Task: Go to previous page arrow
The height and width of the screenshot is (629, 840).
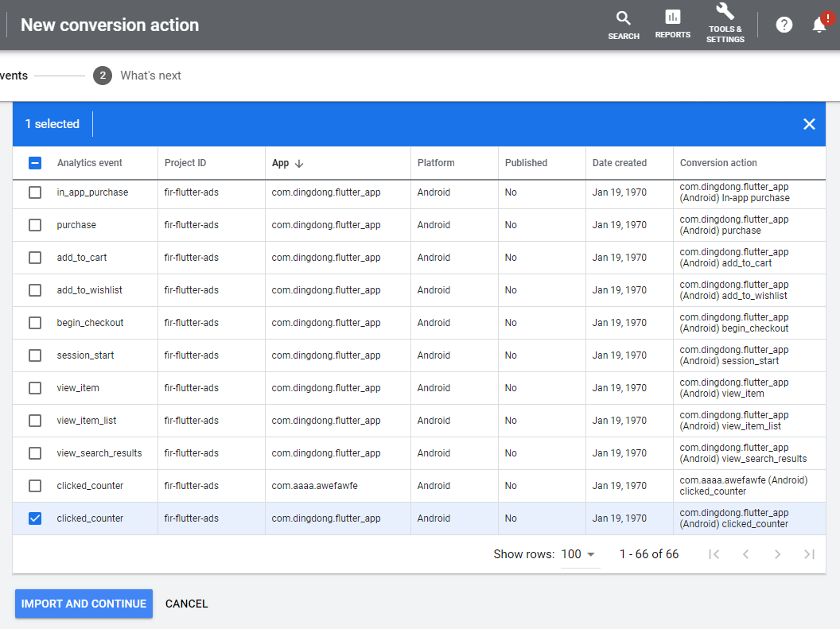Action: (x=745, y=554)
